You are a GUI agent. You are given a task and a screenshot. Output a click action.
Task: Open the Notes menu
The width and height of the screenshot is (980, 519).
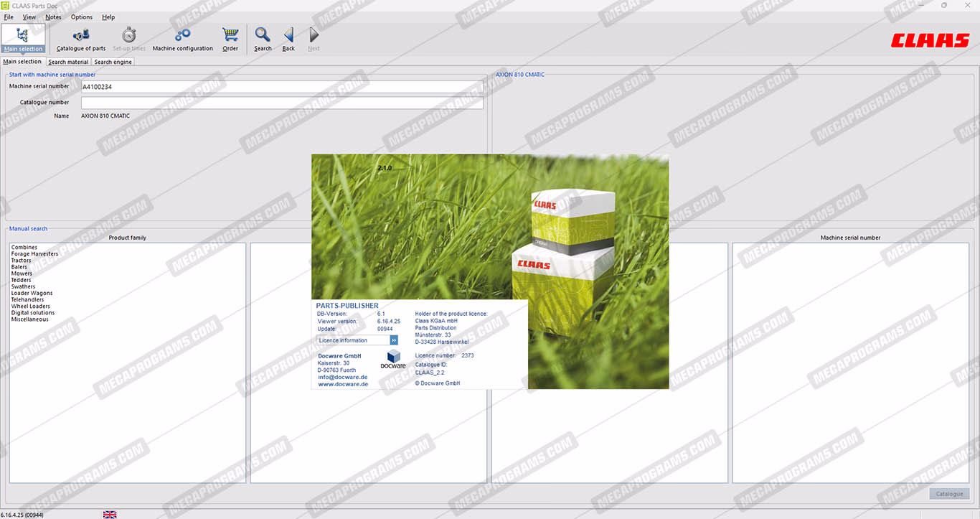[x=53, y=17]
